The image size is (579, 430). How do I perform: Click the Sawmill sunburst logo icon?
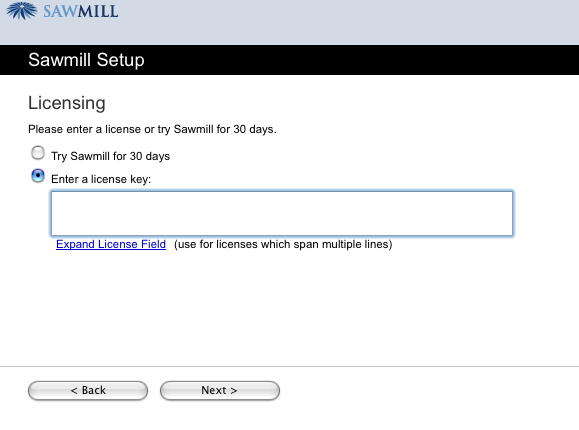pyautogui.click(x=22, y=10)
